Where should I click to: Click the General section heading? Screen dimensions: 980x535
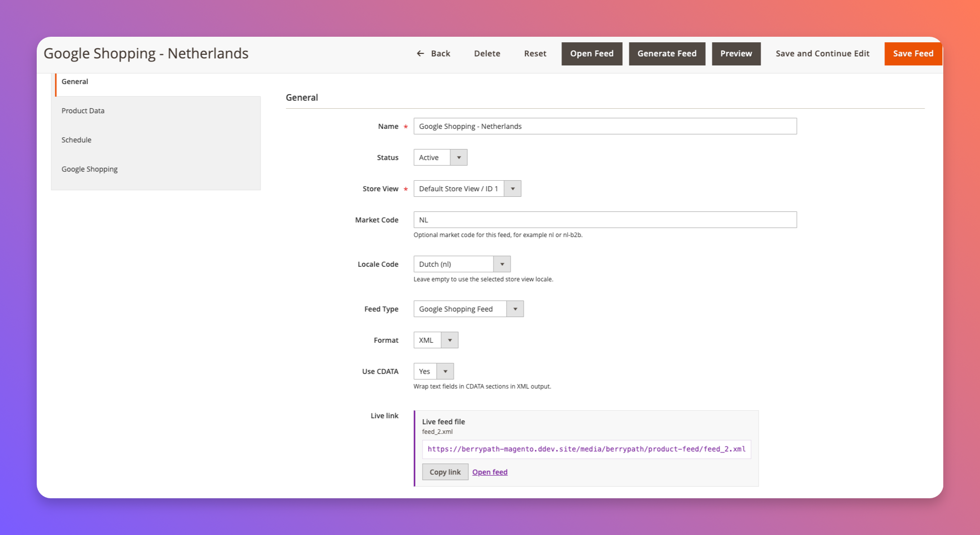coord(302,98)
